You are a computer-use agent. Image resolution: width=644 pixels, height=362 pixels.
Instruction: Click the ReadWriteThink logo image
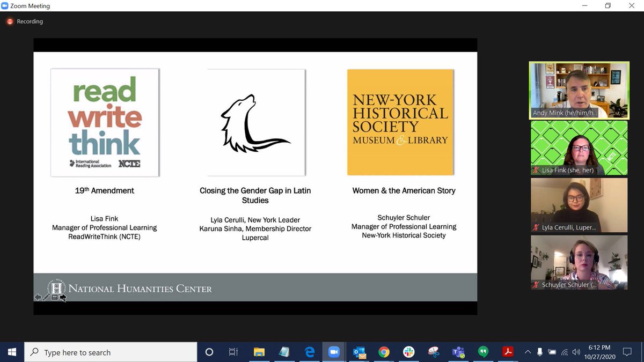pos(105,122)
